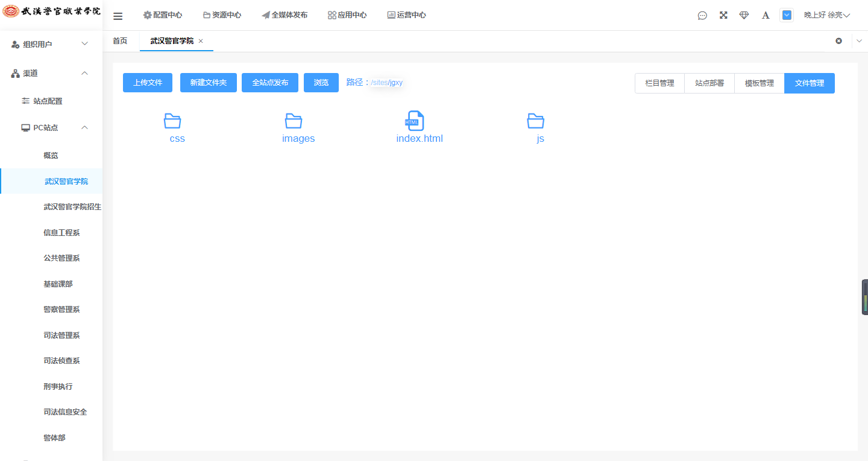Click the 上传文件 button

tap(148, 83)
